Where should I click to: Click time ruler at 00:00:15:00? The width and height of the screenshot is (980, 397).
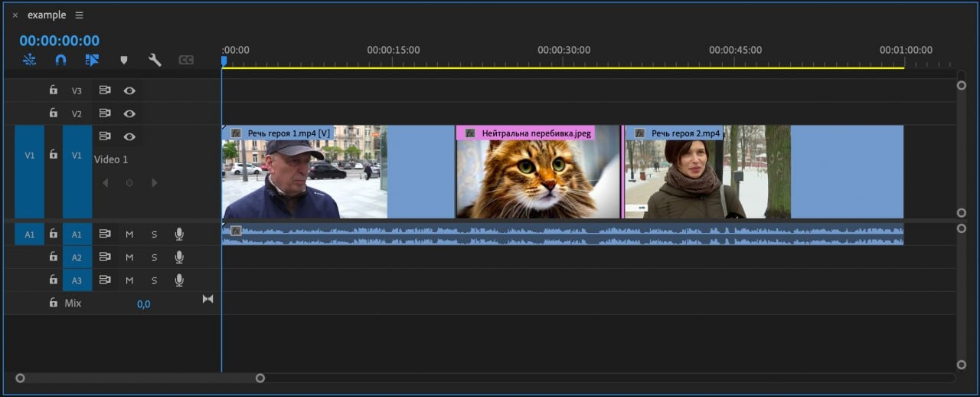394,50
